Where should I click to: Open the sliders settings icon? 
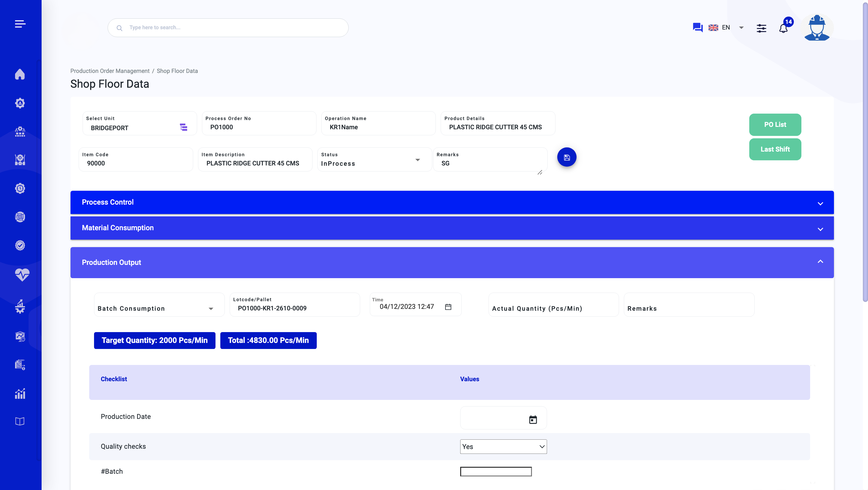pyautogui.click(x=761, y=28)
